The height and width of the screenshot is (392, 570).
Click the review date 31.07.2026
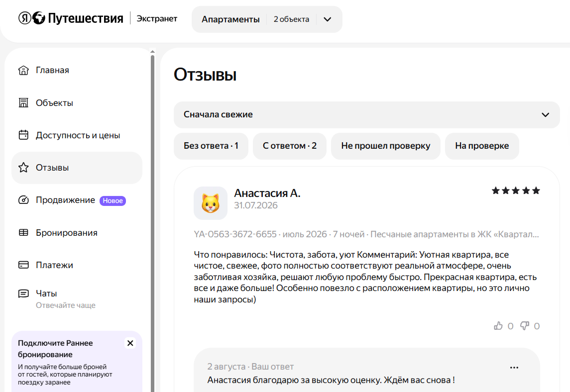pos(255,205)
